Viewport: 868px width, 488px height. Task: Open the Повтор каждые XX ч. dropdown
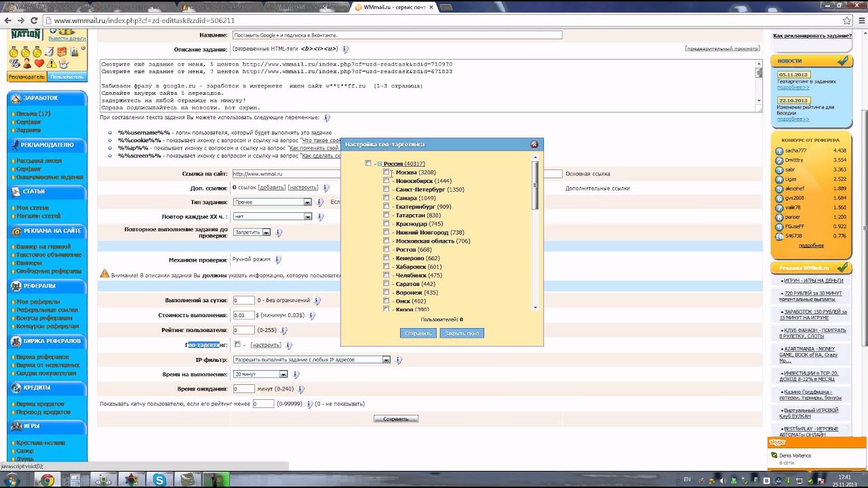272,217
